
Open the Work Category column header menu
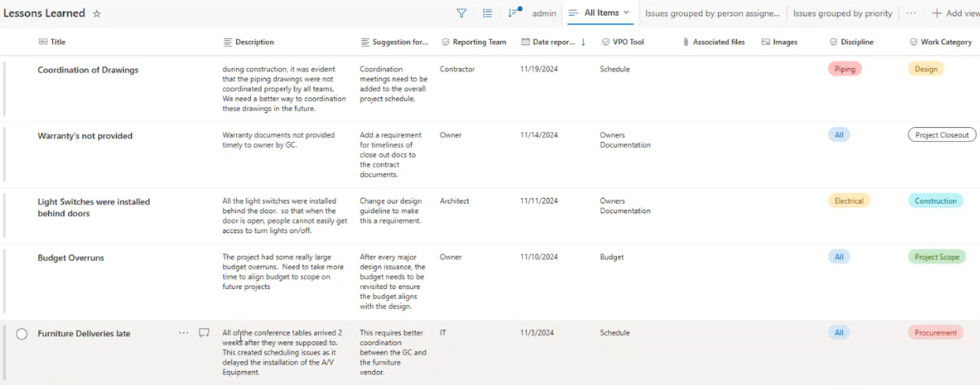(x=945, y=42)
